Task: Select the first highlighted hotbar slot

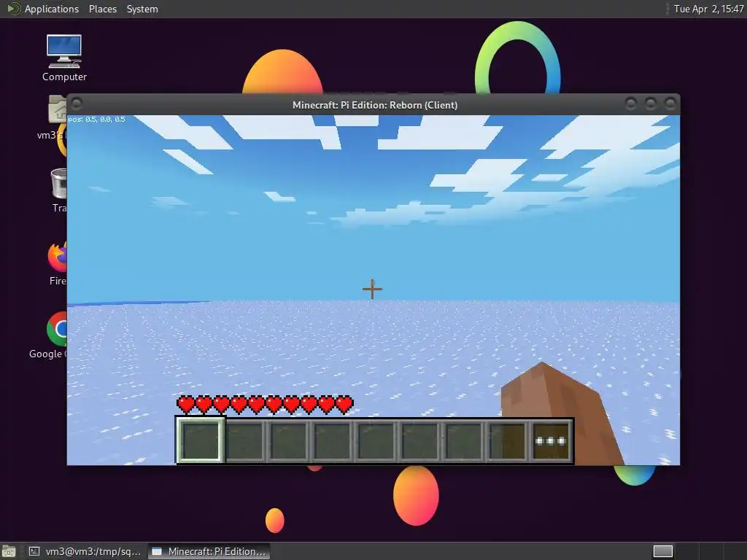Action: (x=200, y=440)
